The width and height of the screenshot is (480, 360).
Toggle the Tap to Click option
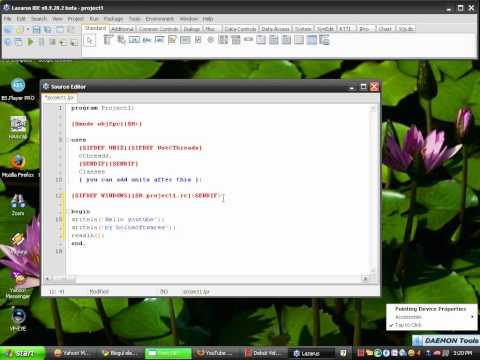click(408, 325)
